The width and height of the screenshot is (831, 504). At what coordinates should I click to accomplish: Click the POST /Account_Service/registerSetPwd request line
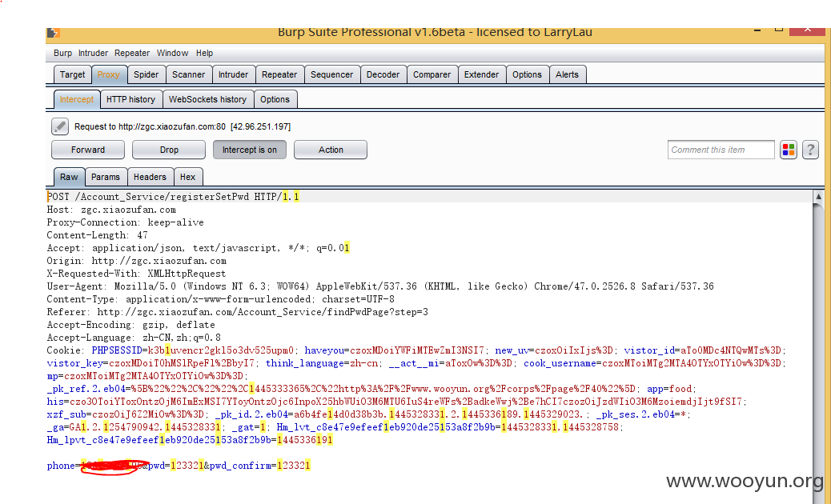click(173, 197)
